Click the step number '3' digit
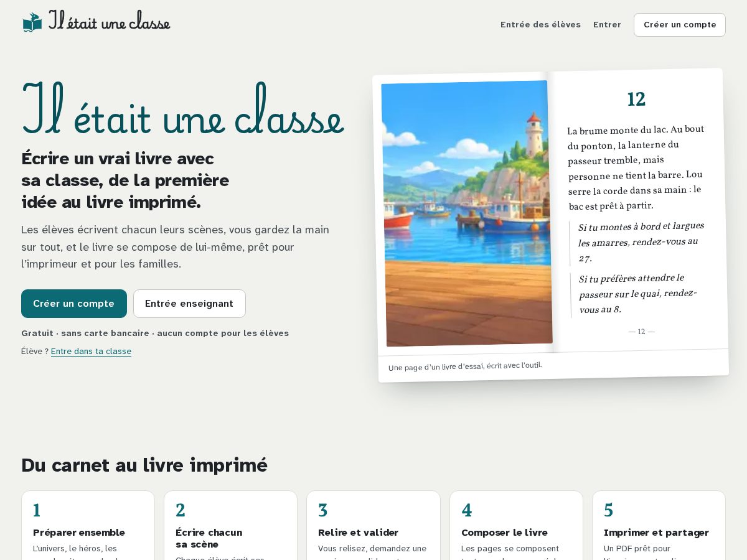The height and width of the screenshot is (560, 747). (322, 511)
